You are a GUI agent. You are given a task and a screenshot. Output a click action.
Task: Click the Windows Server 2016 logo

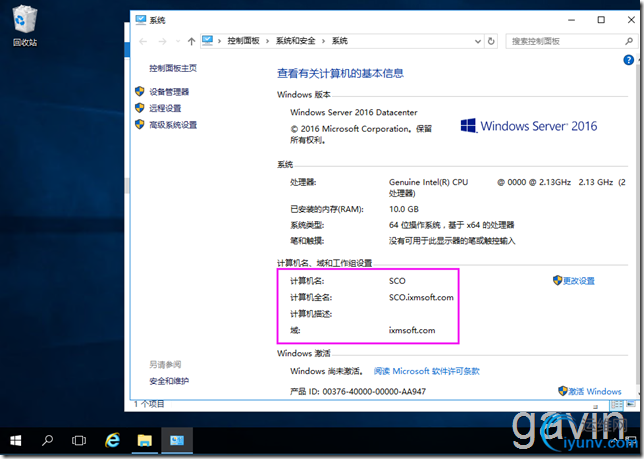tap(529, 126)
